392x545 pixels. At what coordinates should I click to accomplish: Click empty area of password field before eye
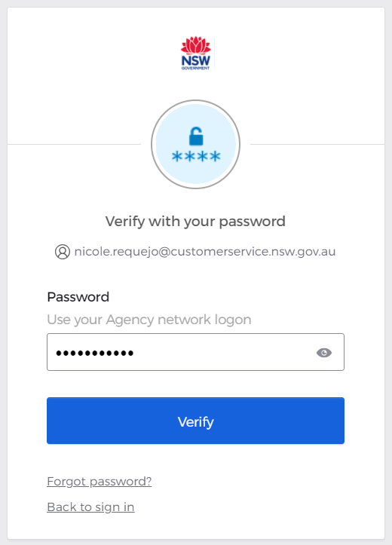(222, 352)
